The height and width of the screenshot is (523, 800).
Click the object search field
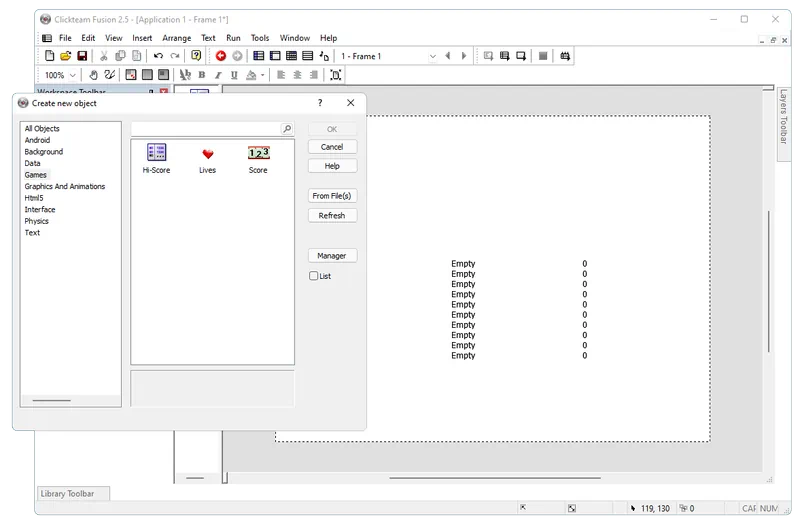206,129
